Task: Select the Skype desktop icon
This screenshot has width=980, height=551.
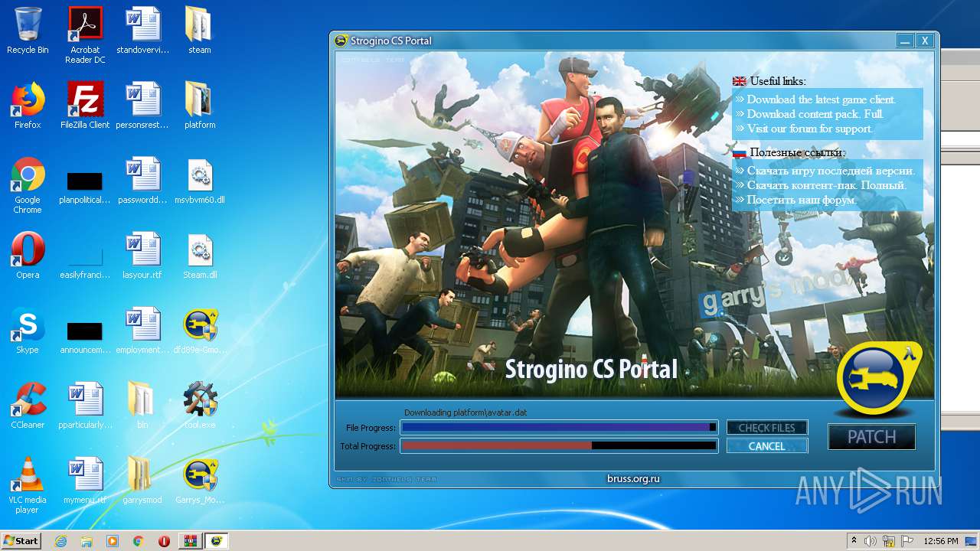Action: (28, 331)
